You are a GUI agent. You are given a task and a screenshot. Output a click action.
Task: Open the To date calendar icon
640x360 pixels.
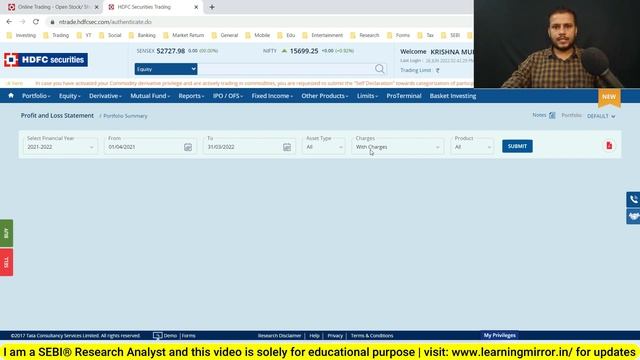287,147
